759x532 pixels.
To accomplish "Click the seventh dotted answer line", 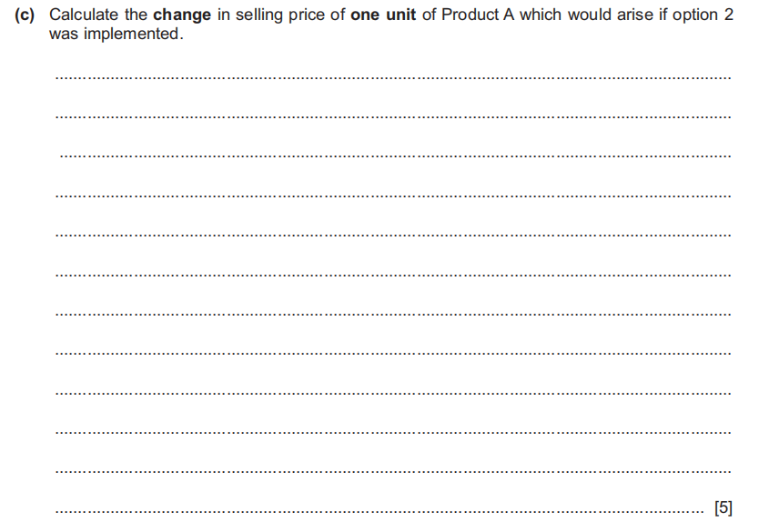I will point(392,314).
